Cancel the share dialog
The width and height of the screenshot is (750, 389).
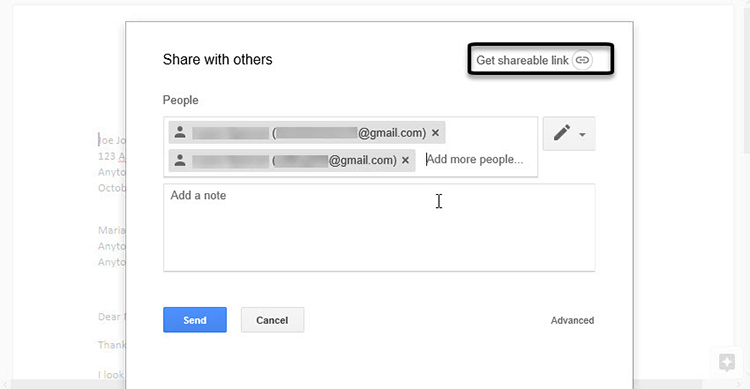272,320
